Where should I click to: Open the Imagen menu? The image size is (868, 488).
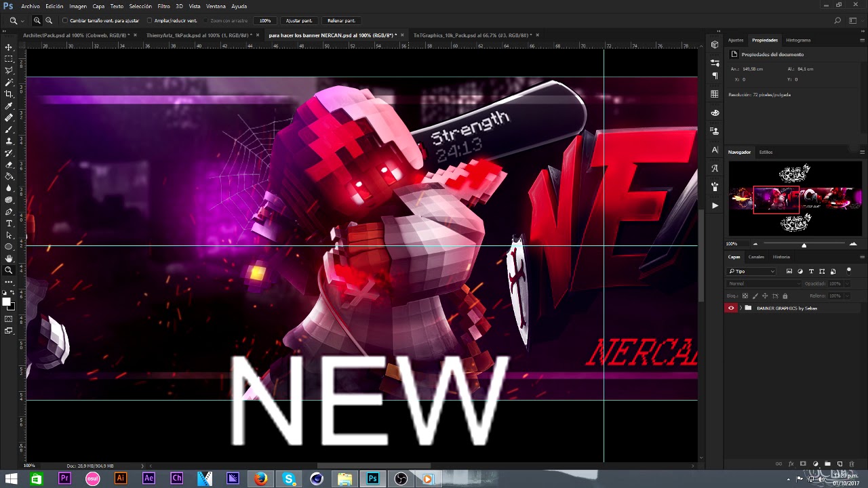pyautogui.click(x=78, y=6)
